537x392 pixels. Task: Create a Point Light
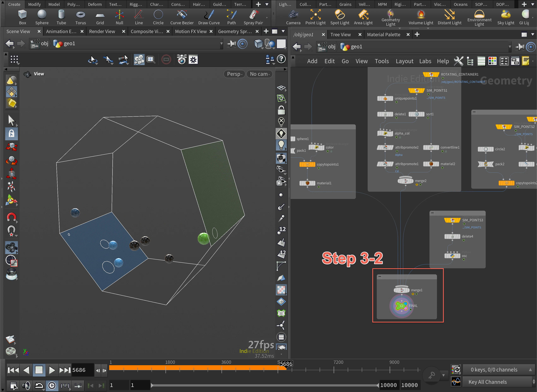pos(315,17)
